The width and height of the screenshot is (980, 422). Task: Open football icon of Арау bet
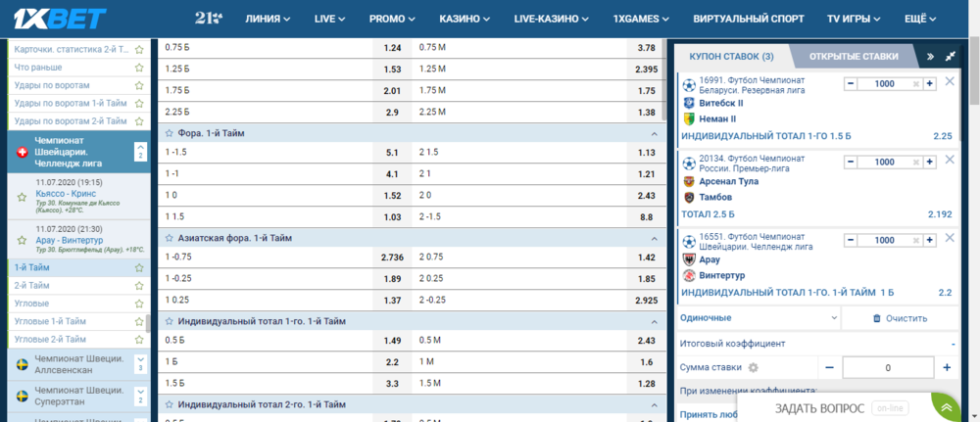689,242
